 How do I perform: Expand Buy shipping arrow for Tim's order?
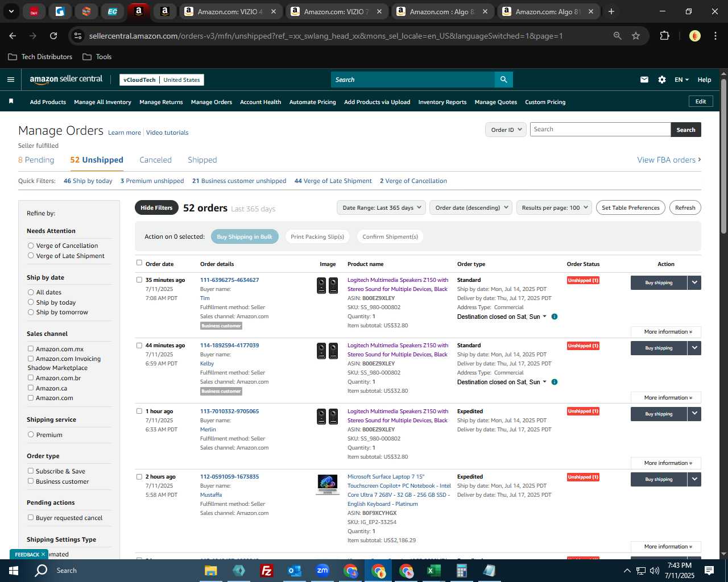pos(694,282)
